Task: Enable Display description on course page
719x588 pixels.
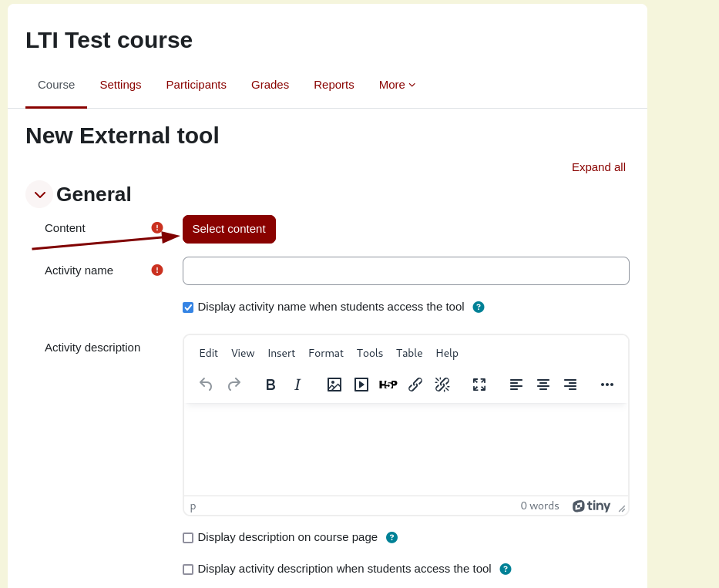Action: coord(188,537)
